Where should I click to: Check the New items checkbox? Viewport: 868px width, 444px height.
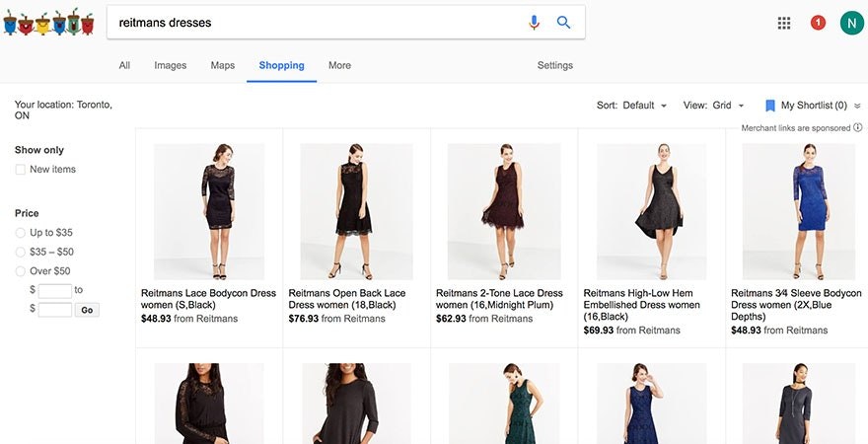(21, 170)
